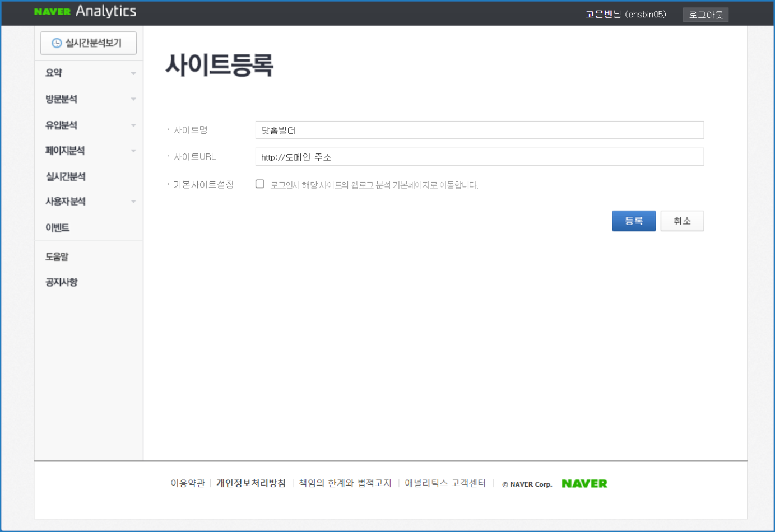Expand the 유입분석 section arrow
This screenshot has height=532, width=775.
click(133, 125)
